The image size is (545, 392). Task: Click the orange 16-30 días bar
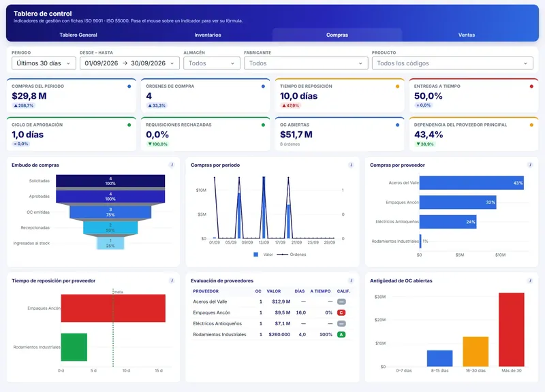pyautogui.click(x=476, y=351)
